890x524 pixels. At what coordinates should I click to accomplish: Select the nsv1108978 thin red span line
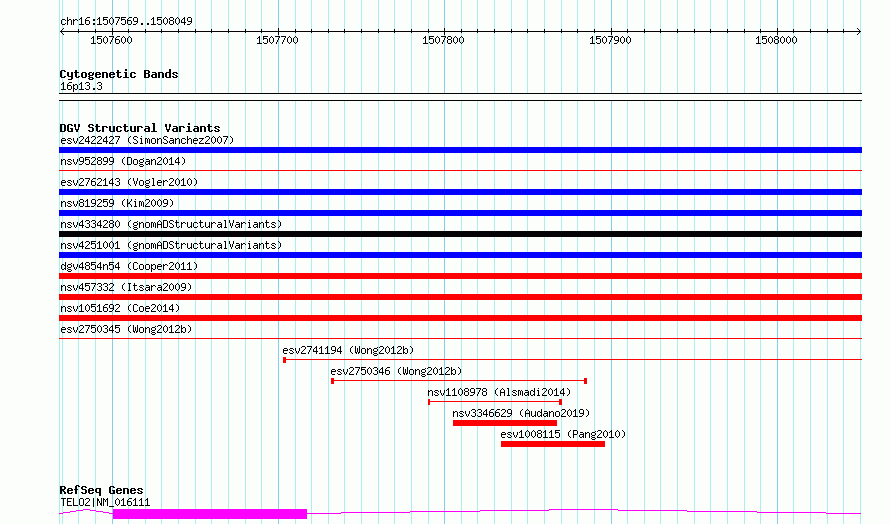pos(495,401)
